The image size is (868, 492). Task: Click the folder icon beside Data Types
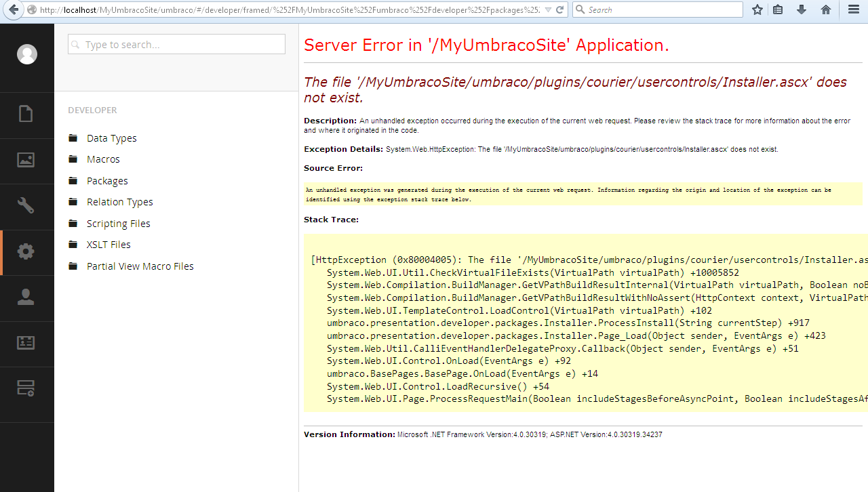[73, 138]
